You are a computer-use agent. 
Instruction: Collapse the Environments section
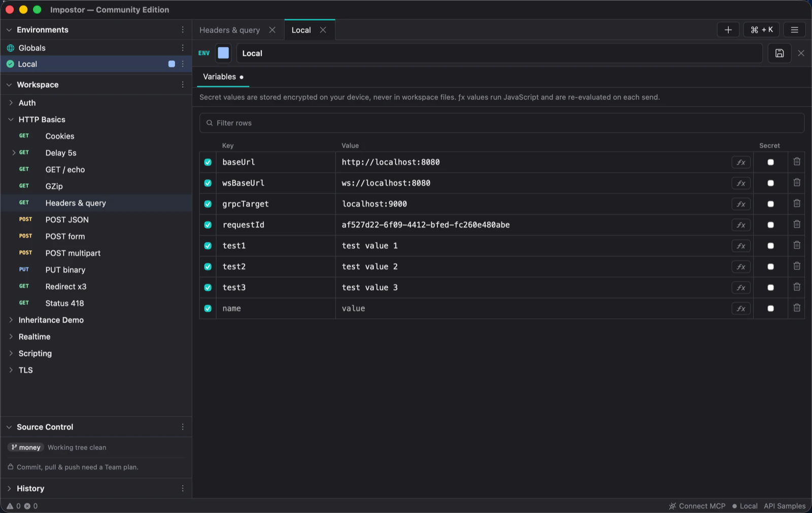9,30
